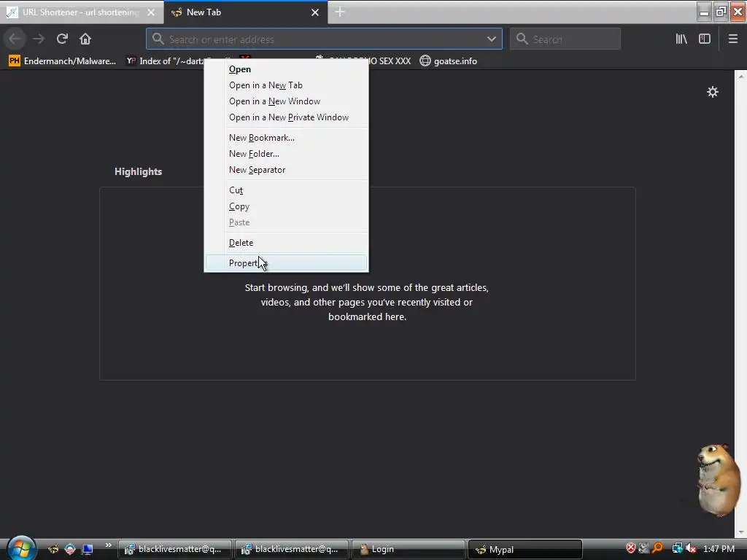Choose Open in a New Window

pos(286,101)
